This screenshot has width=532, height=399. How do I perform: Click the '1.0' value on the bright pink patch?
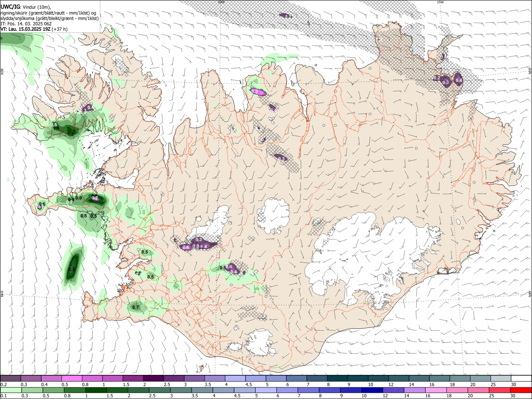[255, 91]
